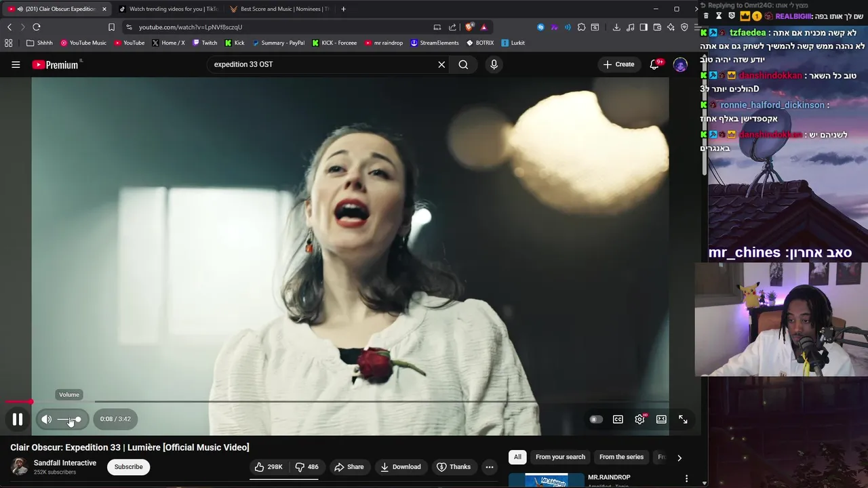The height and width of the screenshot is (488, 868).
Task: Open MR.RAINDROP suggested video thumbnail
Action: [x=546, y=480]
